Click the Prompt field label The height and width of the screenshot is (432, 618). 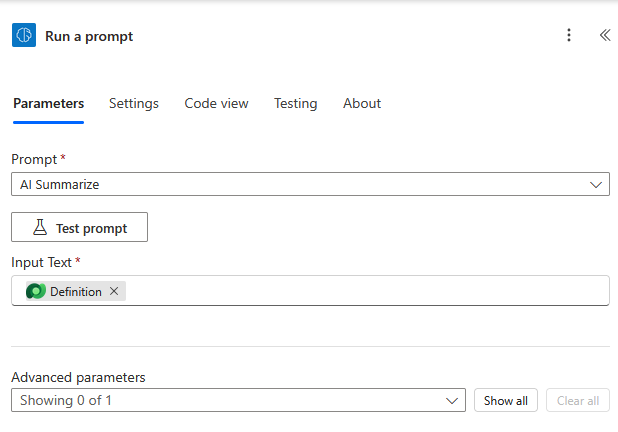[x=34, y=159]
